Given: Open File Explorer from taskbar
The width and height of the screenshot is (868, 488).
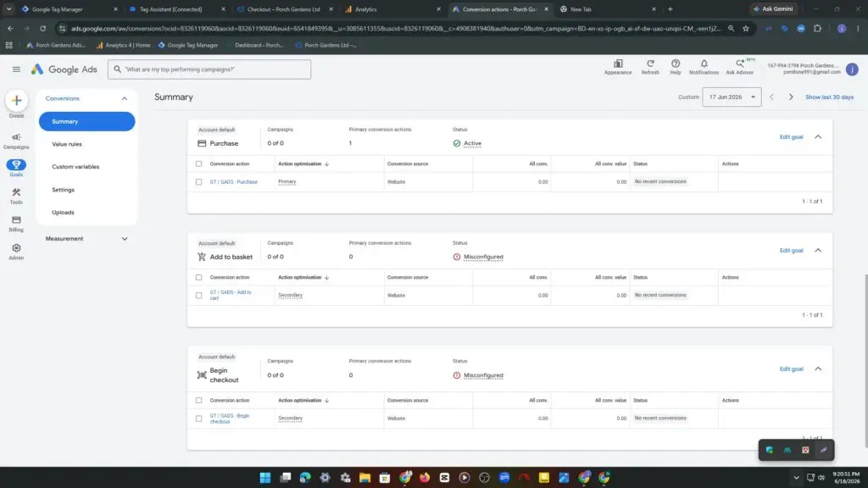Looking at the screenshot, I should 364,478.
